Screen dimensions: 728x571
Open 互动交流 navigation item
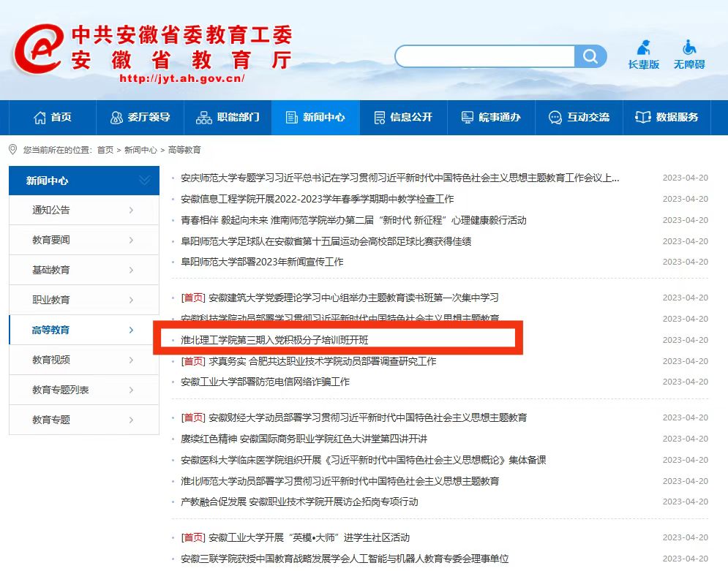pos(579,117)
